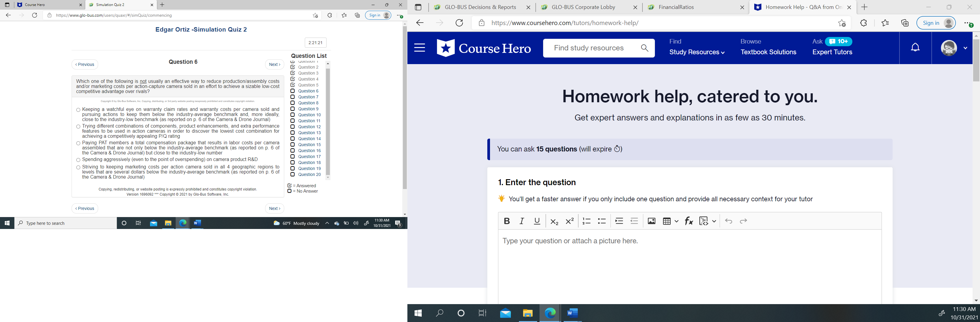
Task: Choose the warranty claim rates answer option
Action: [x=78, y=109]
